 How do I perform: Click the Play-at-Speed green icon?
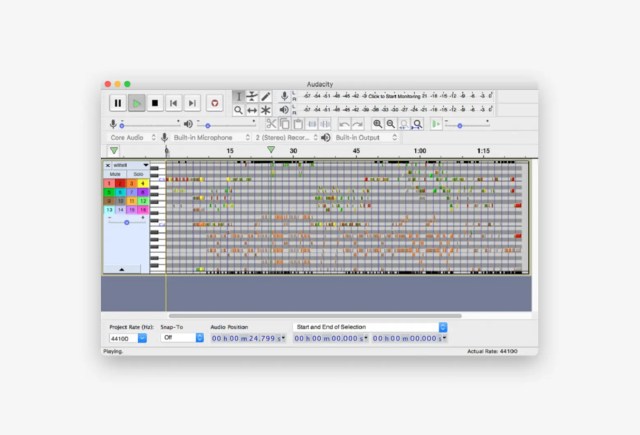tap(436, 124)
